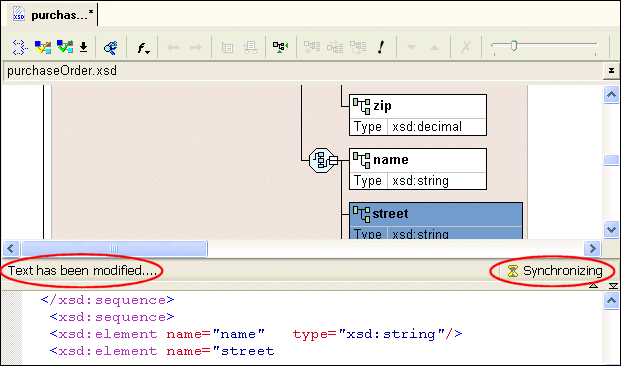Click the name element tree icon
Viewport: 621px width, 366px height.
coord(361,160)
